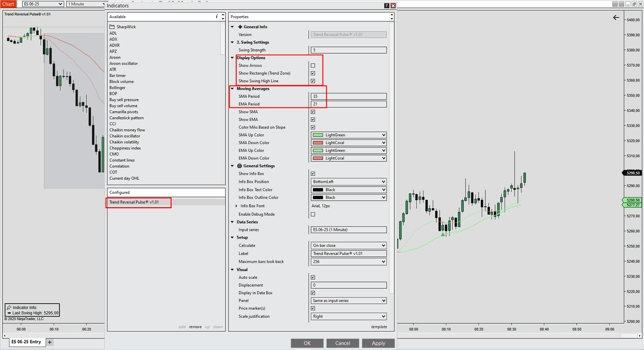644x350 pixels.
Task: Disable the Show SMA checkbox
Action: coord(314,112)
